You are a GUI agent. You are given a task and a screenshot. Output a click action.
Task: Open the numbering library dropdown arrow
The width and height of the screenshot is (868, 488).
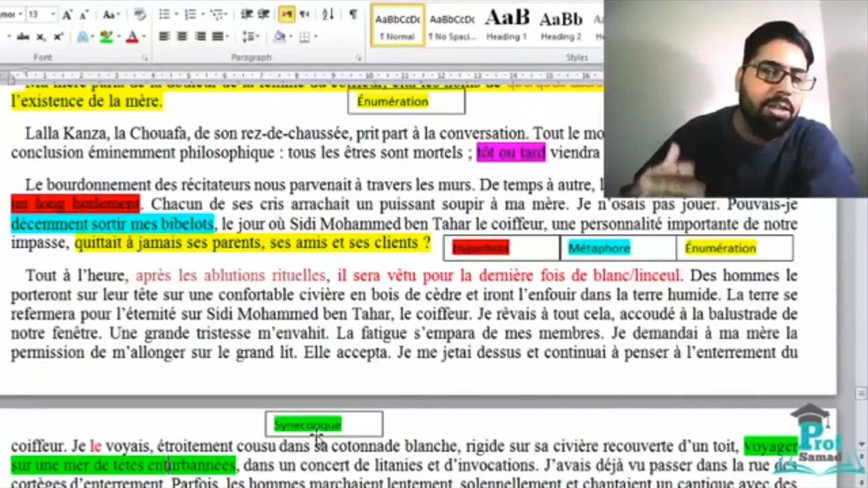tap(202, 14)
